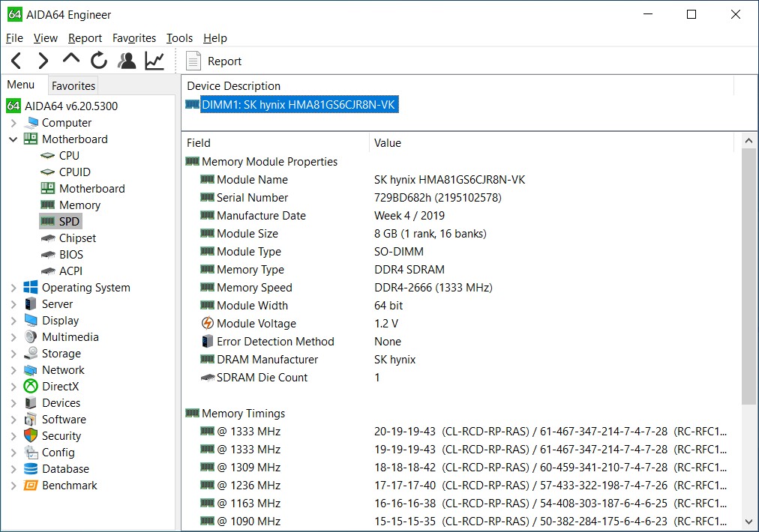
Task: Click the Refresh toolbar icon
Action: click(x=99, y=61)
